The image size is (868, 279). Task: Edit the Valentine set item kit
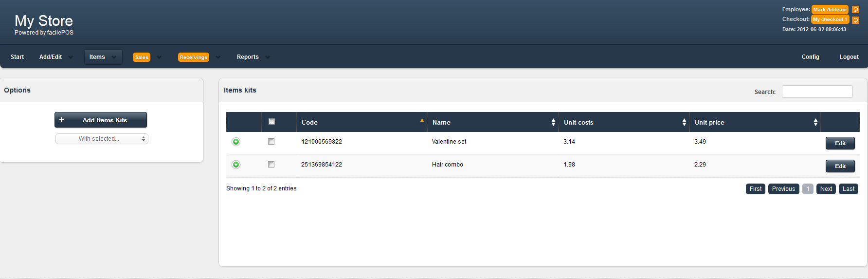pyautogui.click(x=840, y=143)
